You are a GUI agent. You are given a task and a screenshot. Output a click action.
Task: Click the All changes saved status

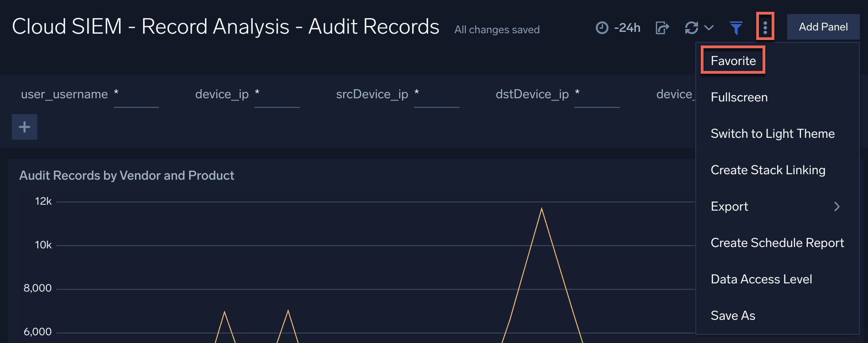[497, 30]
